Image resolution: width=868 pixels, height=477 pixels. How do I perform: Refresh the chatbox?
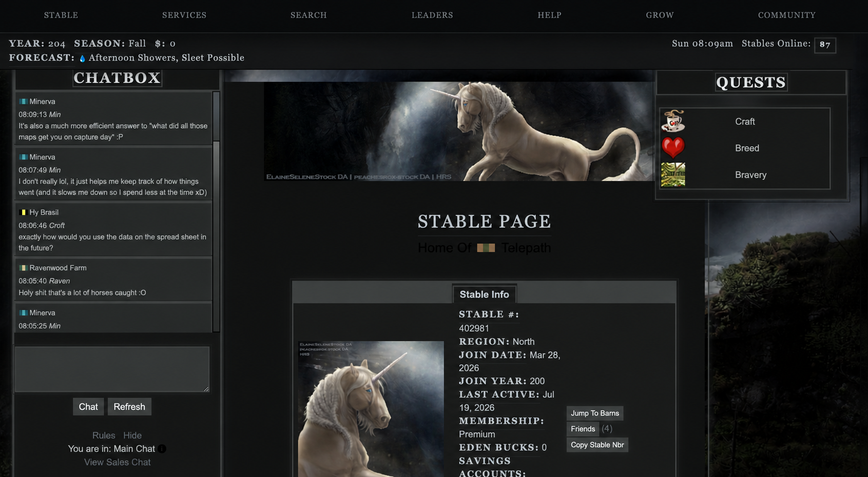129,407
